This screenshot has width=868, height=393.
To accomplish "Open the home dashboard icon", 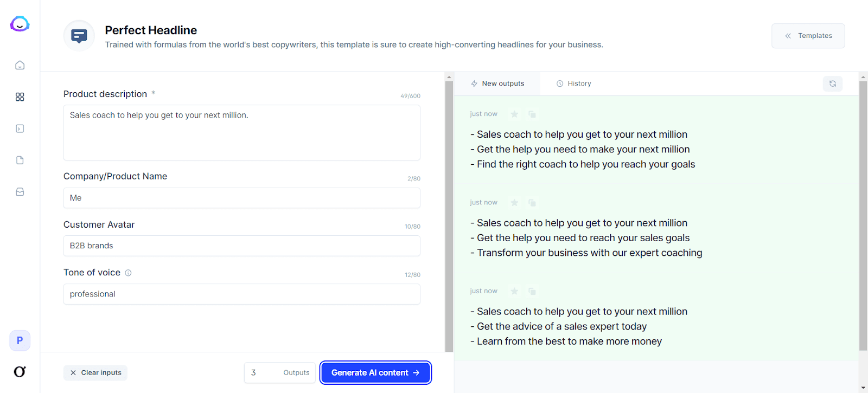I will point(20,65).
